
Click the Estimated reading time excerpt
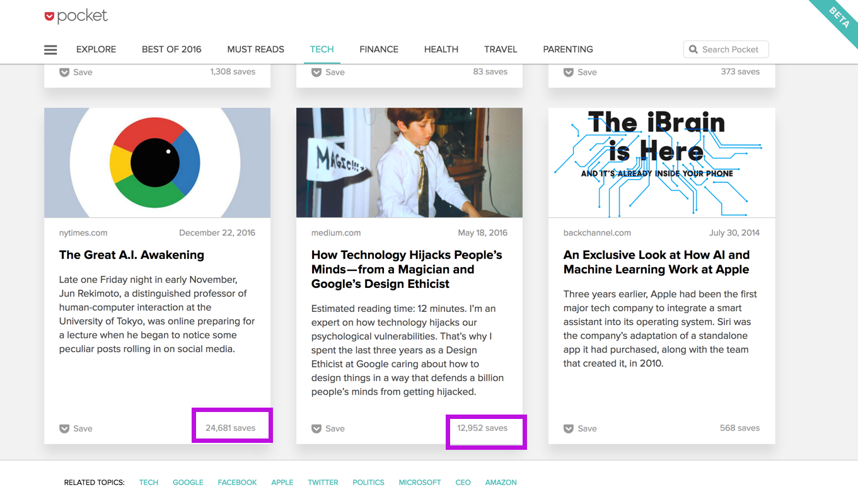(x=407, y=350)
